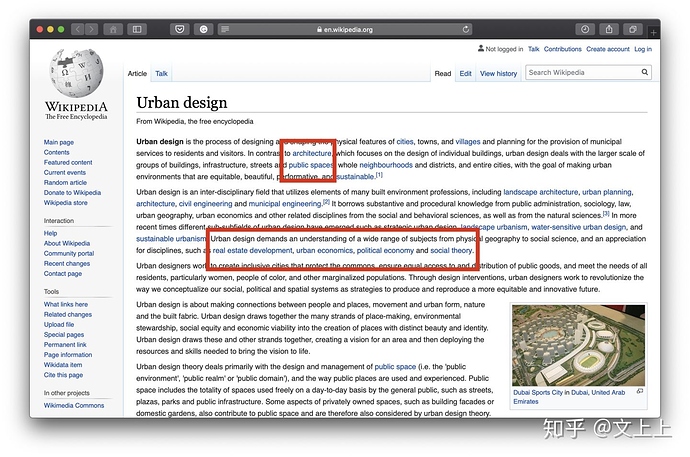This screenshot has height=457, width=690.
Task: Open Help in Interaction section
Action: coord(50,233)
